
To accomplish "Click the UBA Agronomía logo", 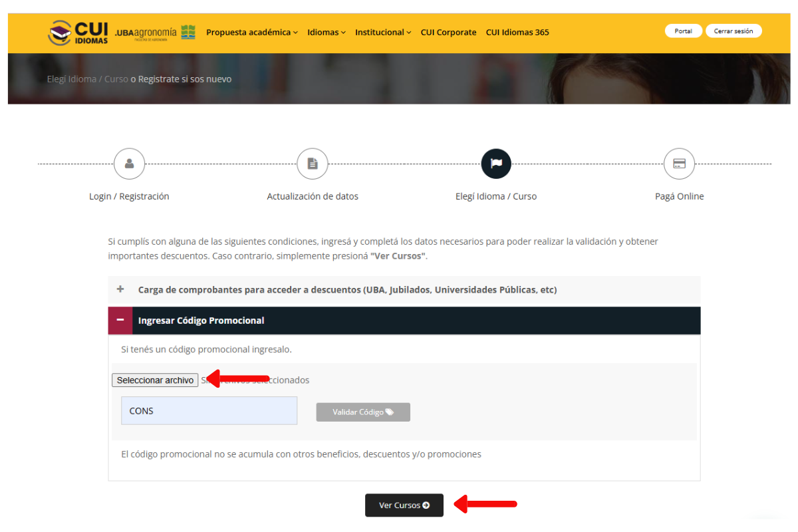I will 155,33.
